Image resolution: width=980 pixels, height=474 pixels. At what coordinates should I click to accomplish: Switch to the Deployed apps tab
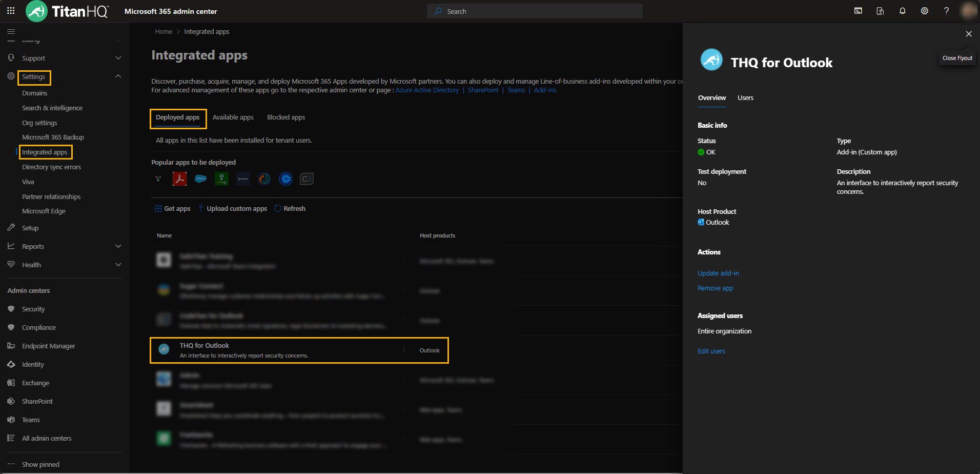177,117
